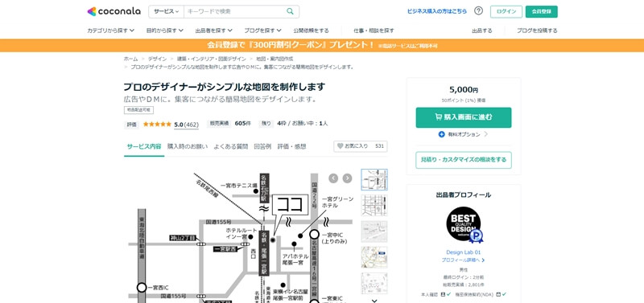
Task: Open ビジネス購入の方はこちら link
Action: (x=437, y=11)
